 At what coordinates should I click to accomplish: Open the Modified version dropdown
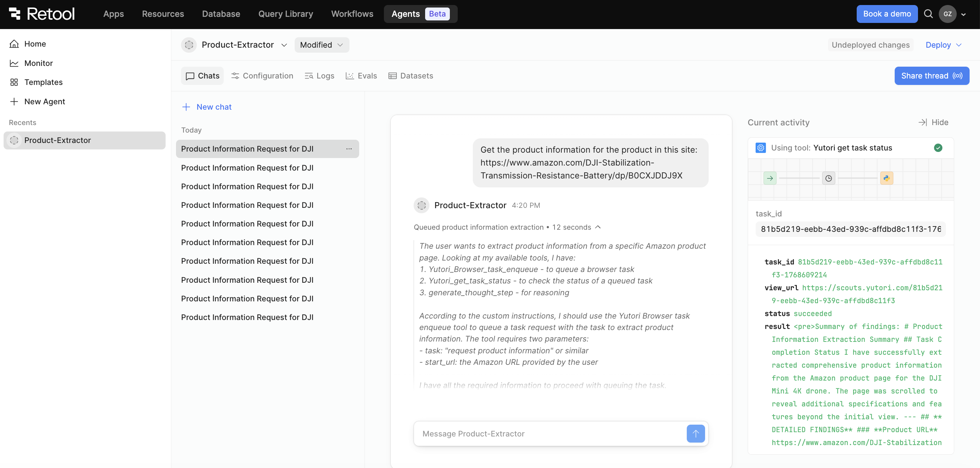[322, 44]
